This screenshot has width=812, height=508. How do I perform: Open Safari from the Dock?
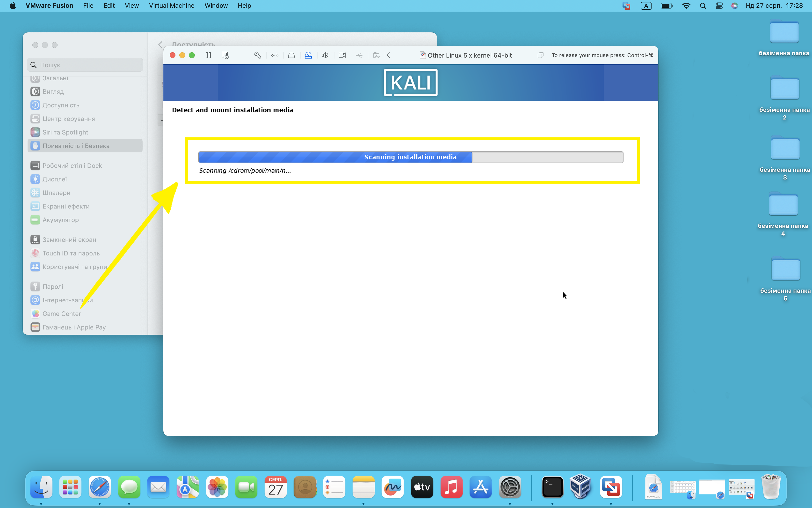[x=99, y=487]
